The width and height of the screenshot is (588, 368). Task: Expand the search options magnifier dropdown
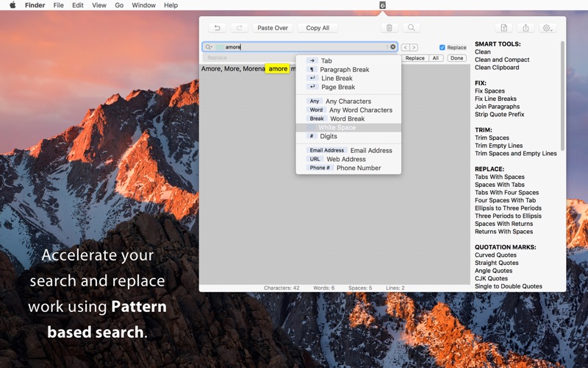pyautogui.click(x=209, y=47)
